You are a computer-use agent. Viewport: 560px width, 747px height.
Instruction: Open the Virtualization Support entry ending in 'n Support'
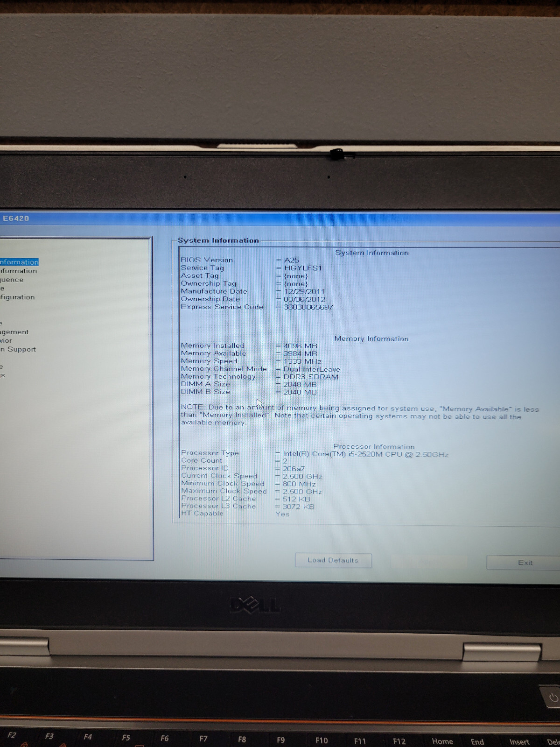[x=18, y=349]
